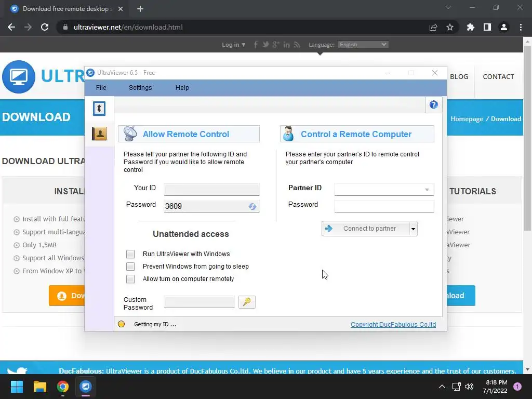
Task: Switch to Chrome on the taskbar
Action: pyautogui.click(x=62, y=387)
